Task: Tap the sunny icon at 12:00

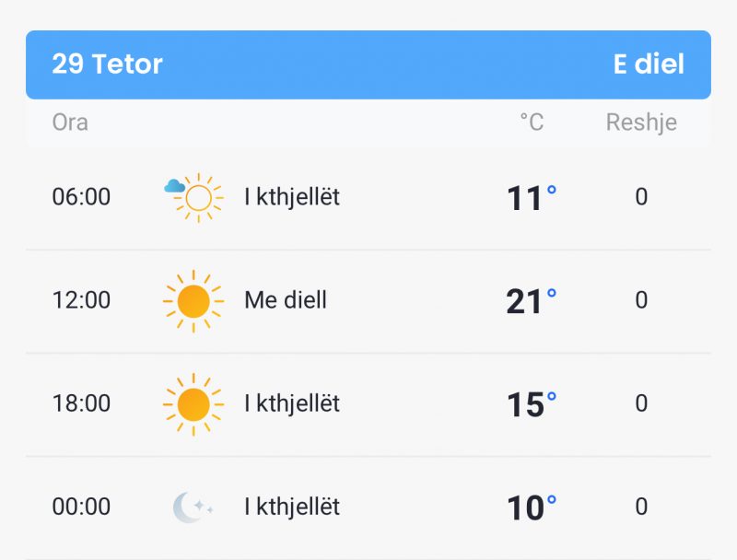Action: [193, 300]
